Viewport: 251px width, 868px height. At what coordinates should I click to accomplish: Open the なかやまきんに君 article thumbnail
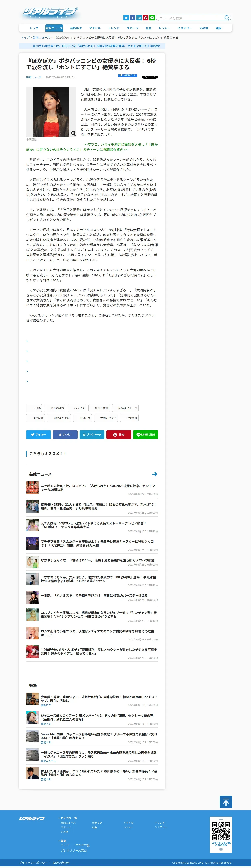click(x=32, y=562)
